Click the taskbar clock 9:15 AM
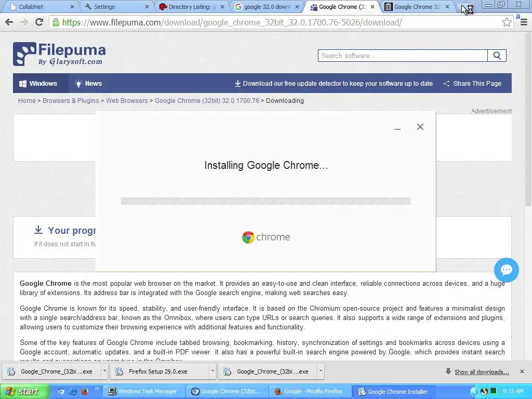 pyautogui.click(x=513, y=392)
